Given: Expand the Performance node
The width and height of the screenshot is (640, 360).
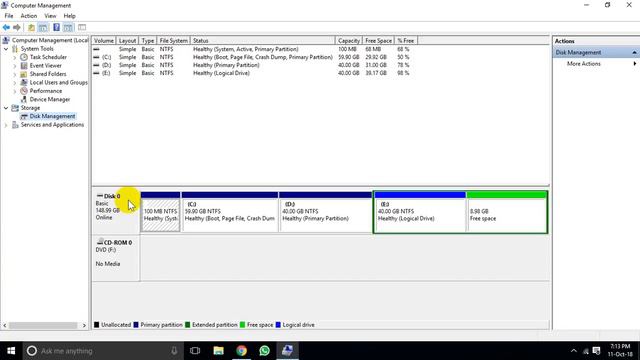Looking at the screenshot, I should pos(15,91).
